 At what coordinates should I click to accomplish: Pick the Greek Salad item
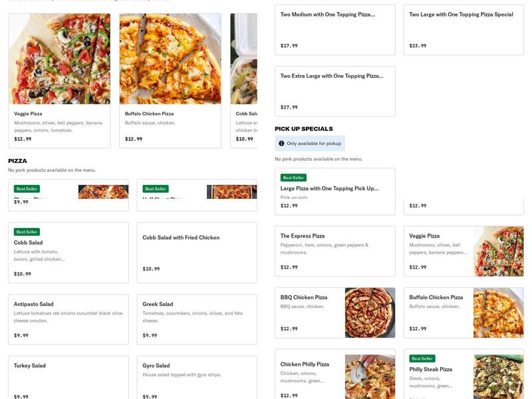pyautogui.click(x=196, y=319)
